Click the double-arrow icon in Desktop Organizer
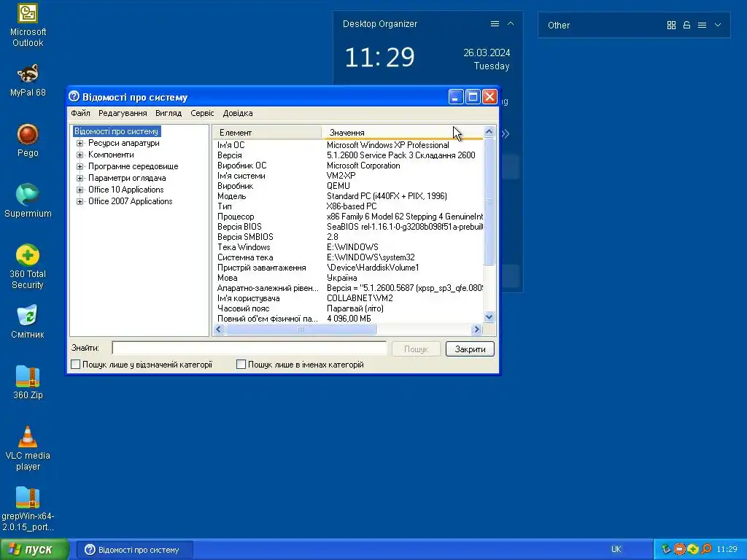 click(506, 134)
